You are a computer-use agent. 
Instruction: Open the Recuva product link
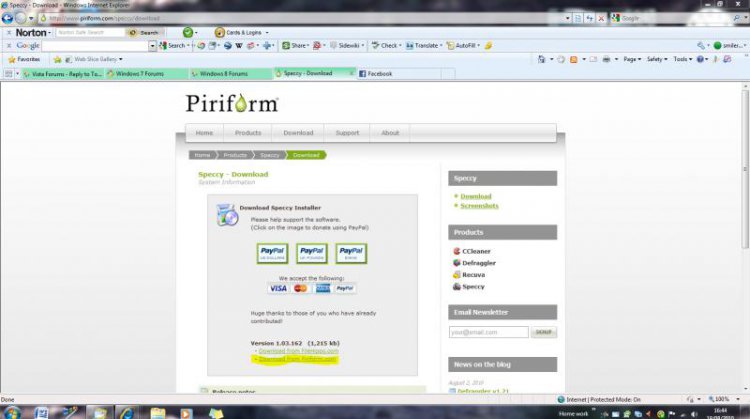click(474, 275)
